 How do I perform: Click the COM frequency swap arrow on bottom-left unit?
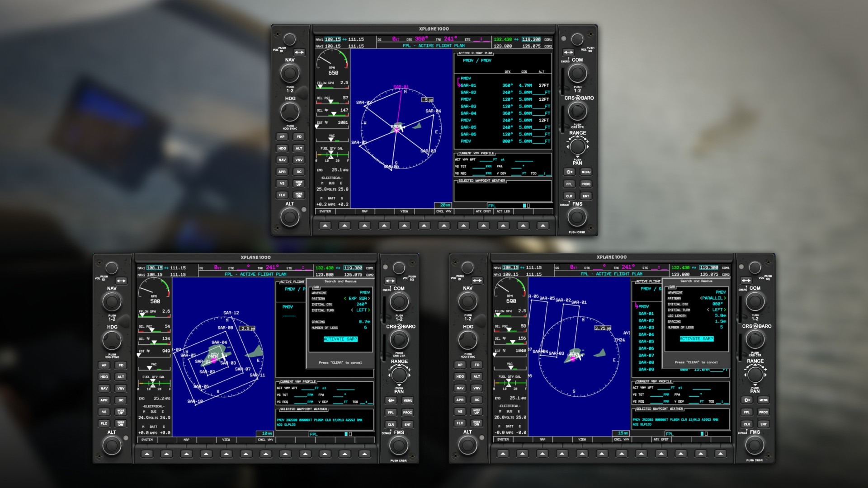pyautogui.click(x=390, y=281)
